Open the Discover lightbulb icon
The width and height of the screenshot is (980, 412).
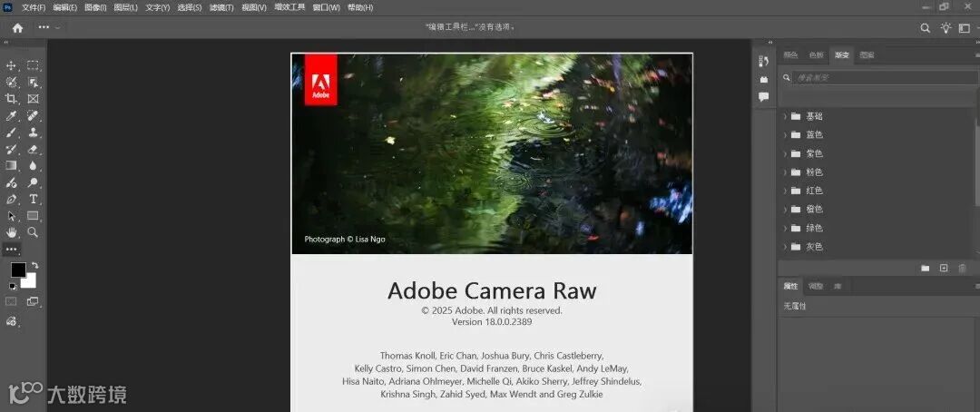pos(946,28)
